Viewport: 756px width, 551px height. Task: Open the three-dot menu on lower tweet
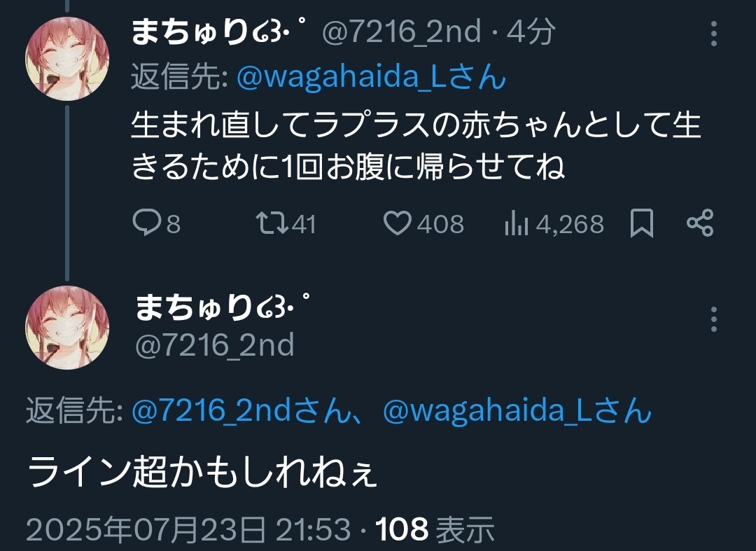[x=714, y=319]
